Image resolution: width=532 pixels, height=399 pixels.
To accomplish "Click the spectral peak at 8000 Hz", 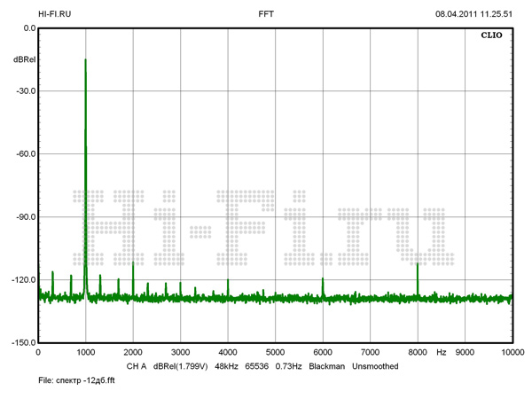I will [x=418, y=264].
